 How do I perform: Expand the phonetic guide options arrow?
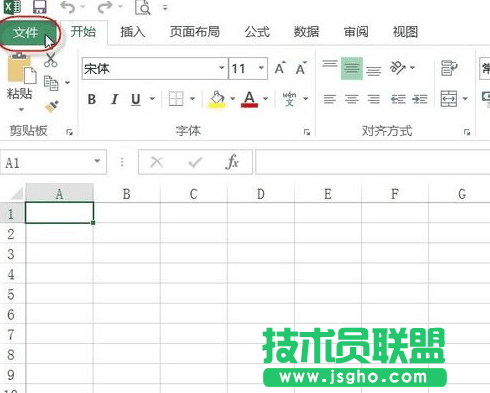tap(306, 98)
